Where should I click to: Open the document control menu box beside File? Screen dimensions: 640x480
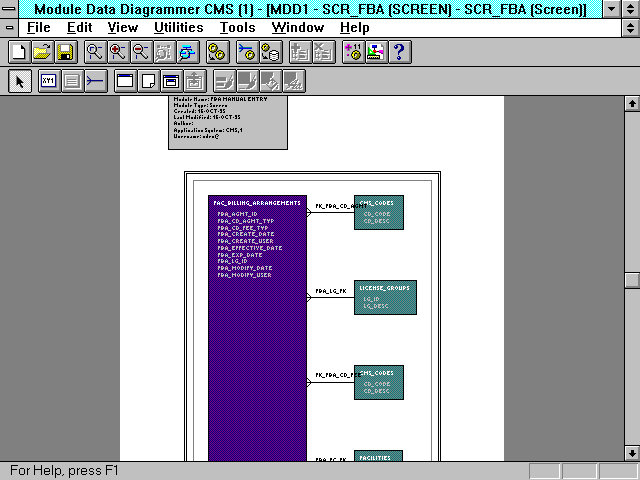[10, 27]
